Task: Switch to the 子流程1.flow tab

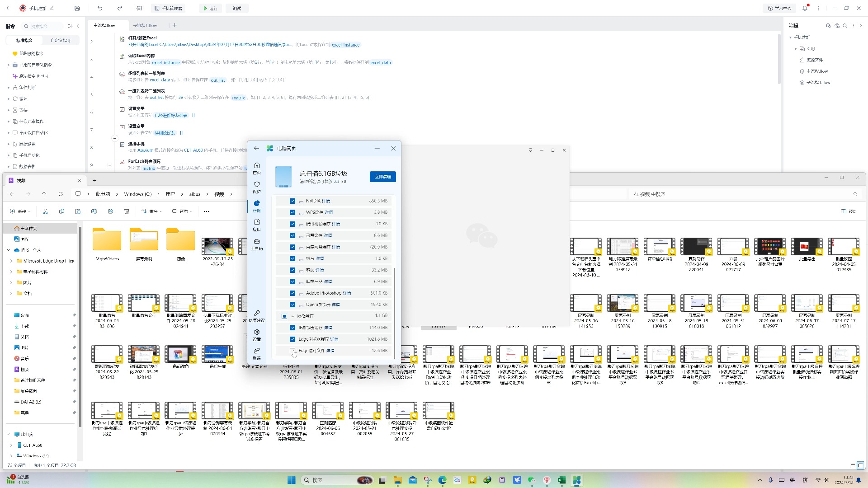Action: tap(145, 26)
